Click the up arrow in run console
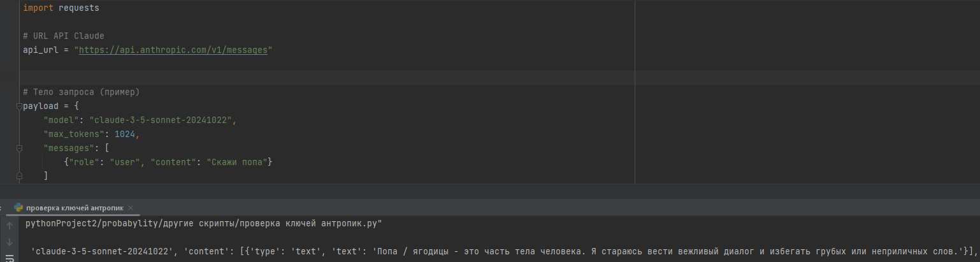Image resolution: width=980 pixels, height=262 pixels. click(x=10, y=226)
